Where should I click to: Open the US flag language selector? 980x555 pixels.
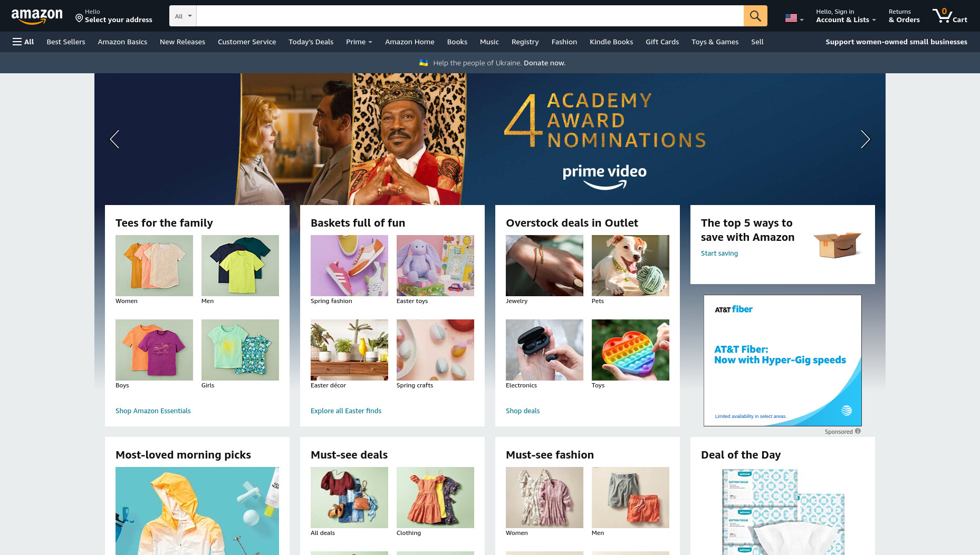tap(794, 18)
